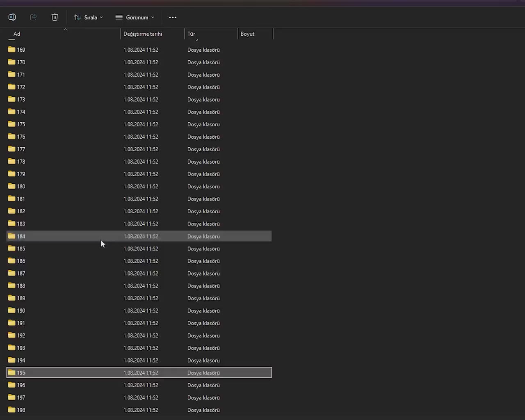Select the folder icon for 190

[12, 310]
